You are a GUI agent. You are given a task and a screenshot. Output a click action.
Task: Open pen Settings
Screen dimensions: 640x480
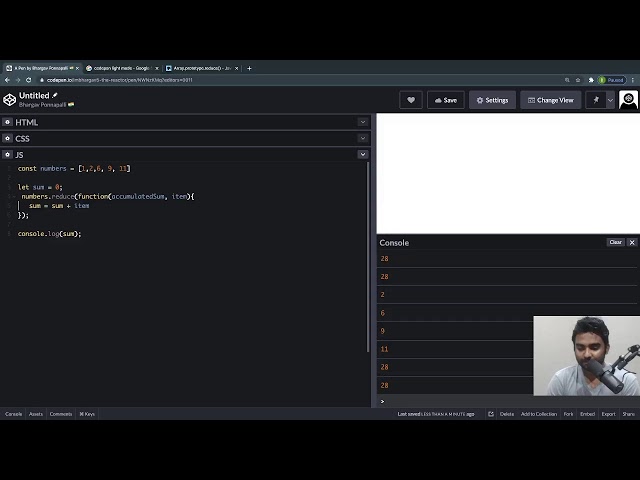click(x=492, y=100)
